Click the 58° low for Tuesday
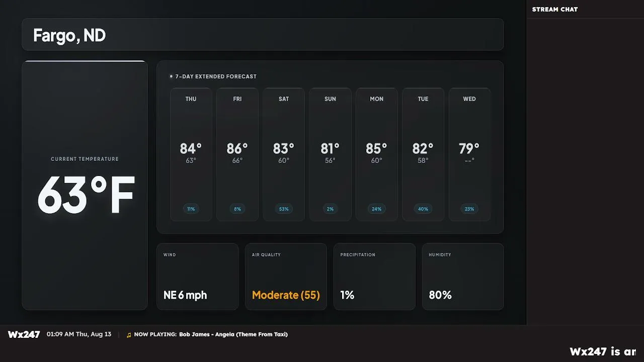 423,161
